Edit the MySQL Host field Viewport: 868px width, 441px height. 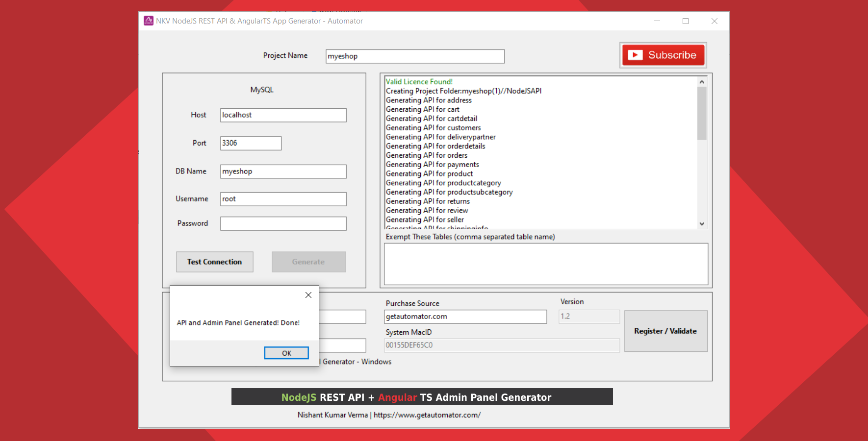[283, 115]
